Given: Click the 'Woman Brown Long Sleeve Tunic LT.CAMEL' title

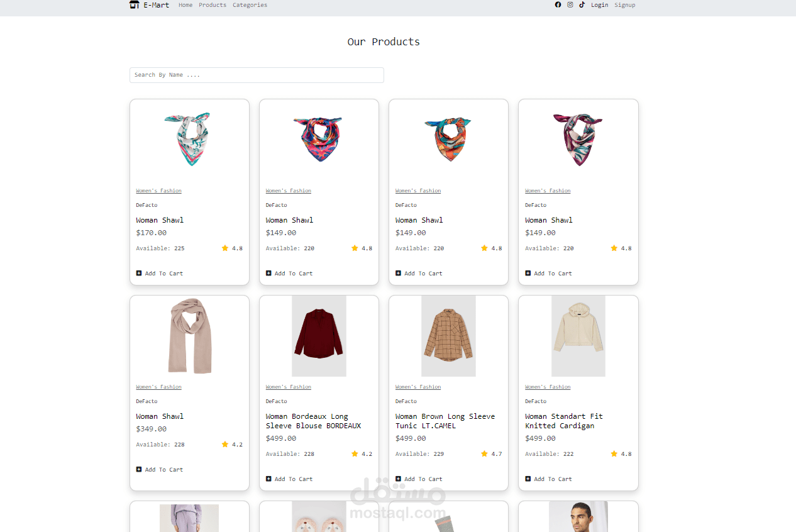Looking at the screenshot, I should (445, 421).
